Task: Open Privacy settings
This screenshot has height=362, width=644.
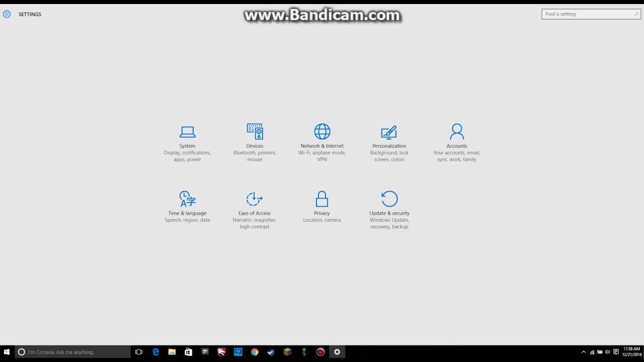Action: point(322,206)
